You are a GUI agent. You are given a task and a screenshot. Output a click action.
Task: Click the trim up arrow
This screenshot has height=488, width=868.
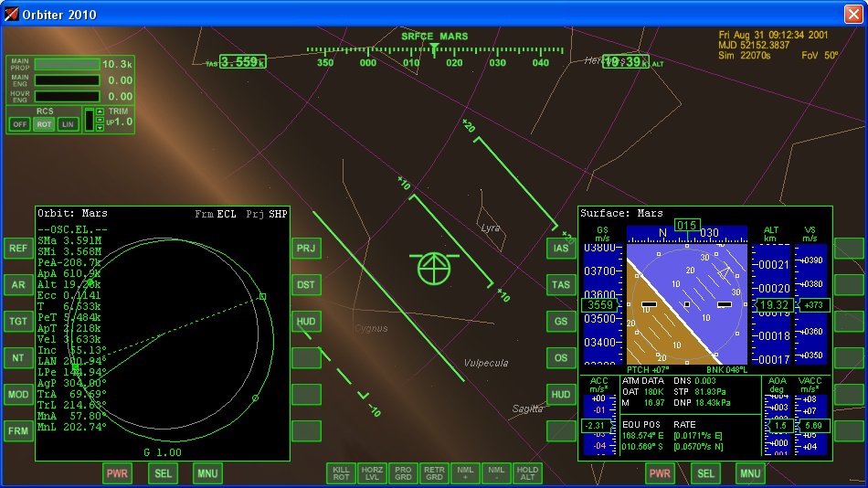(100, 112)
